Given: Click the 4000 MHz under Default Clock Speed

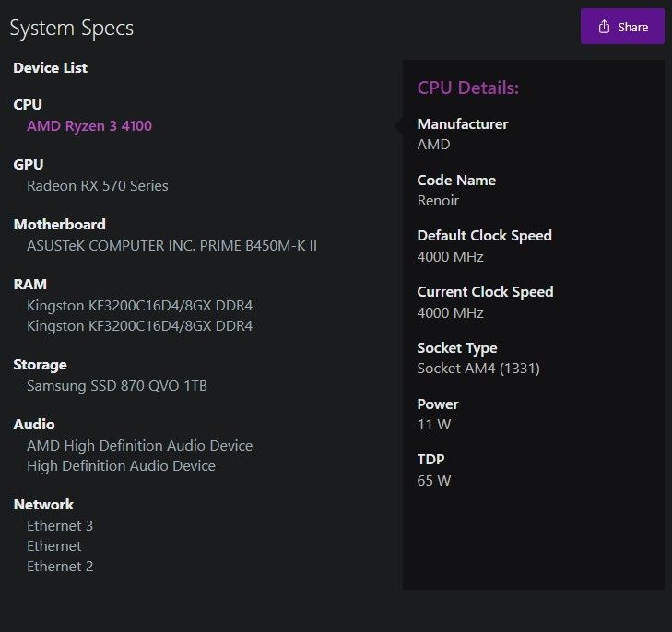Looking at the screenshot, I should (x=451, y=257).
